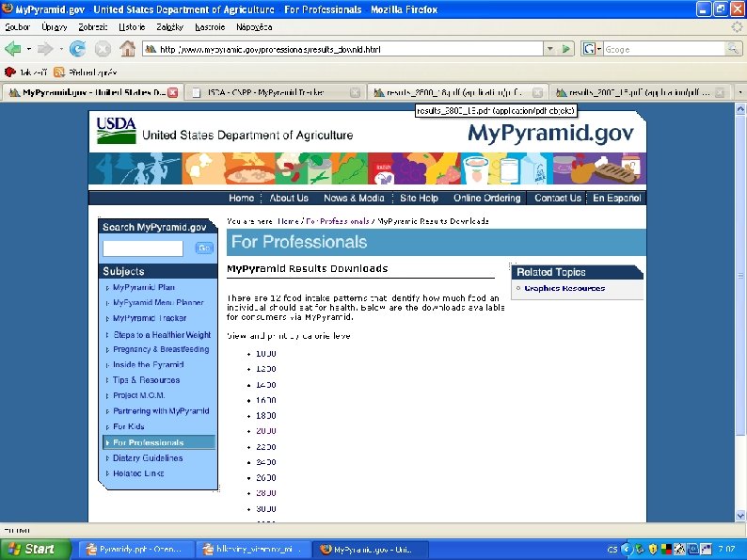Open Project M.O.M. subject
This screenshot has height=560, width=747.
click(138, 395)
